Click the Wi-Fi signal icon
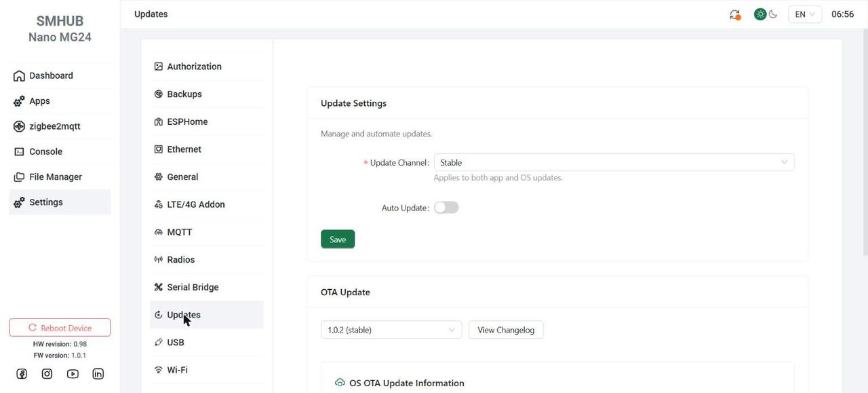 pos(159,370)
